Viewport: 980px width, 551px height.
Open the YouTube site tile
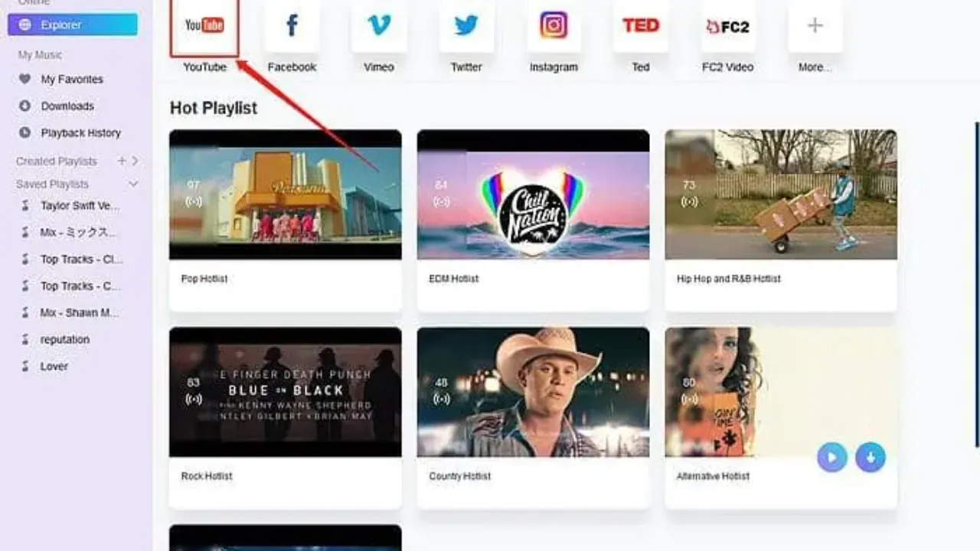204,26
